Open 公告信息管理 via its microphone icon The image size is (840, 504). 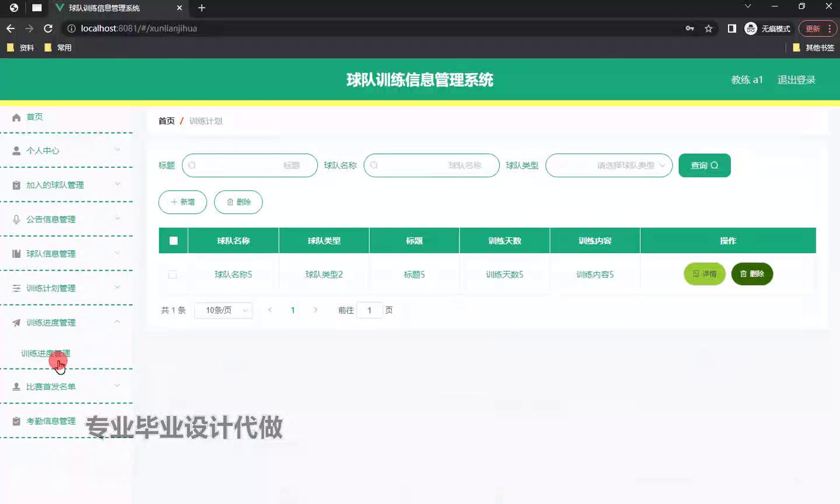16,219
